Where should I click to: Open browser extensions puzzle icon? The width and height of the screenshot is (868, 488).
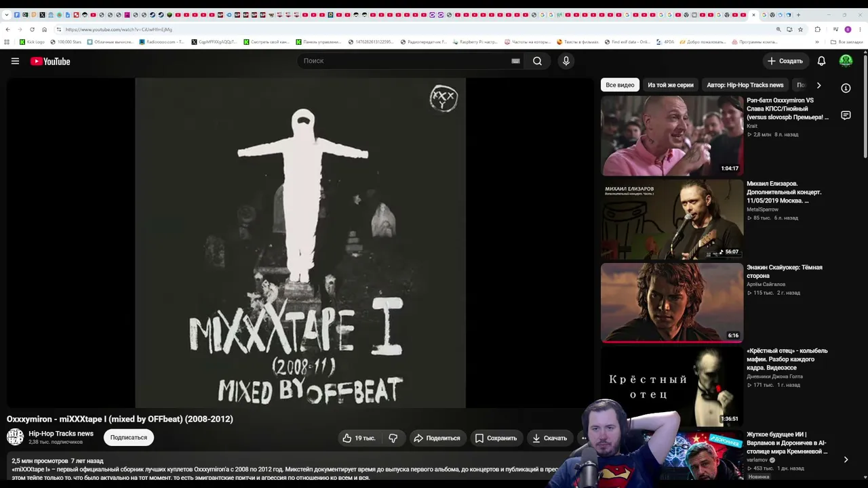point(817,29)
